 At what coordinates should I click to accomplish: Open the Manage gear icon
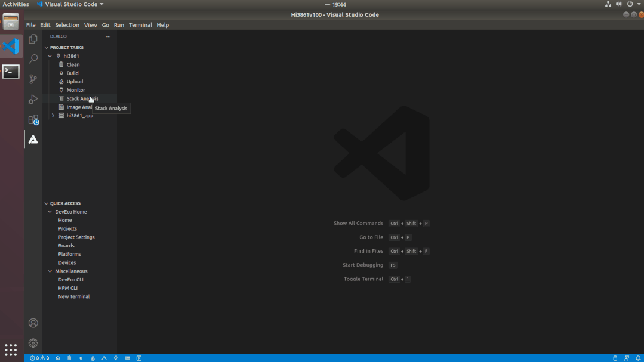33,343
